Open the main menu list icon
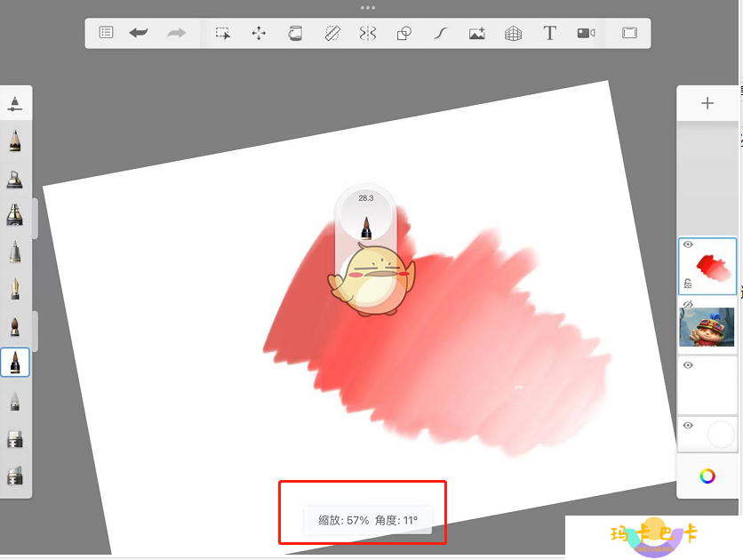The width and height of the screenshot is (743, 560). click(106, 33)
